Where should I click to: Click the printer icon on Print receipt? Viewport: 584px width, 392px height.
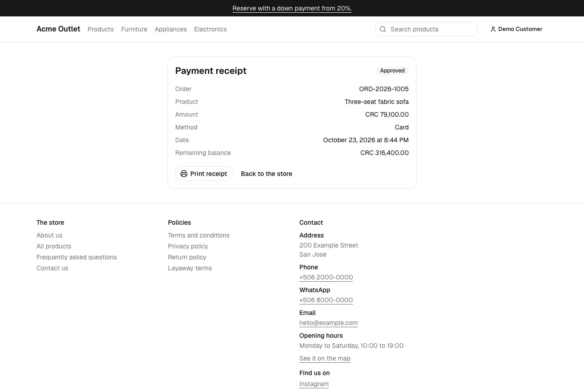tap(184, 174)
